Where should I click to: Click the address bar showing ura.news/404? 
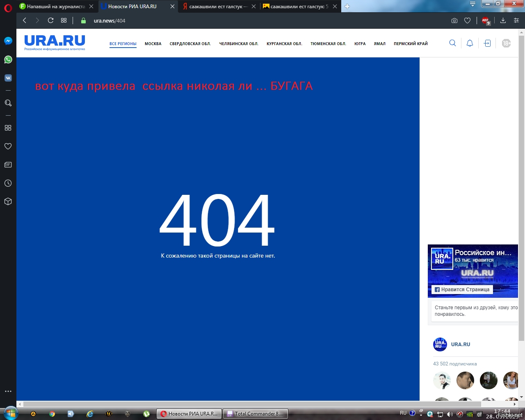262,21
